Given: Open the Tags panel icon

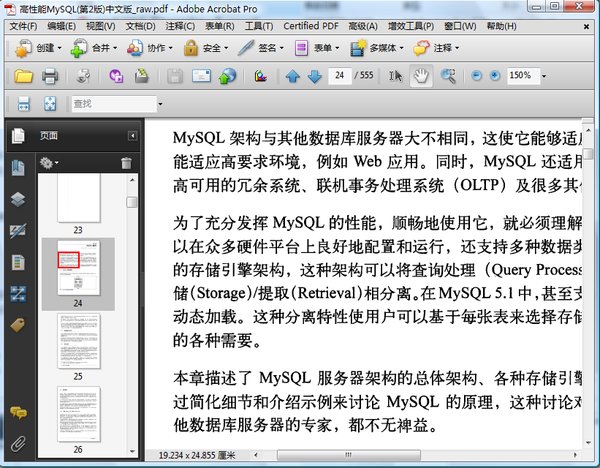Looking at the screenshot, I should click(18, 325).
